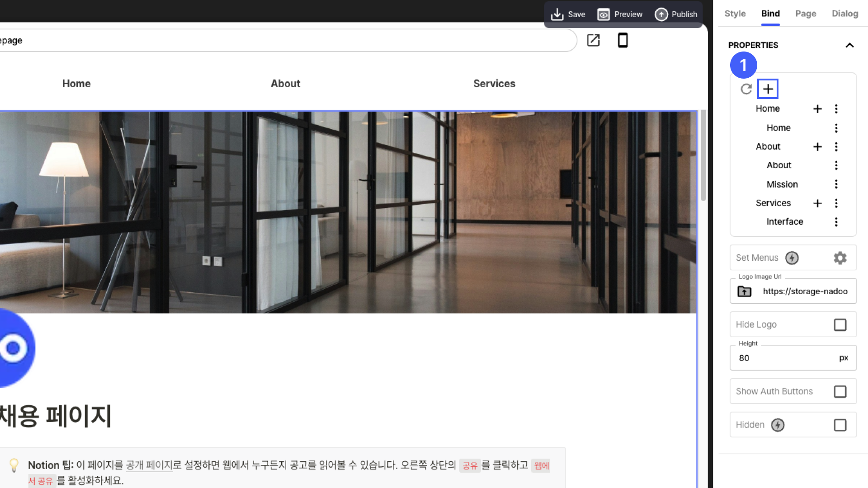Image resolution: width=868 pixels, height=488 pixels.
Task: Select Home child item in menu tree
Action: [x=778, y=128]
